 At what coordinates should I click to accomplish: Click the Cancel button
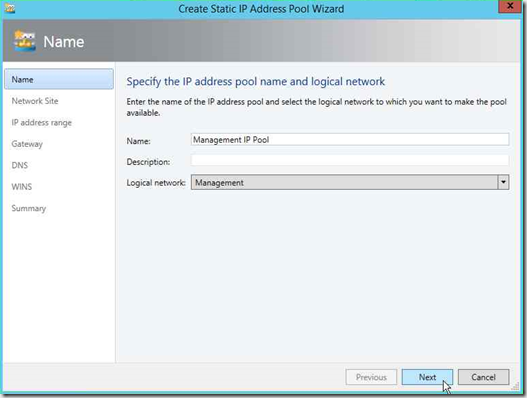tap(483, 377)
